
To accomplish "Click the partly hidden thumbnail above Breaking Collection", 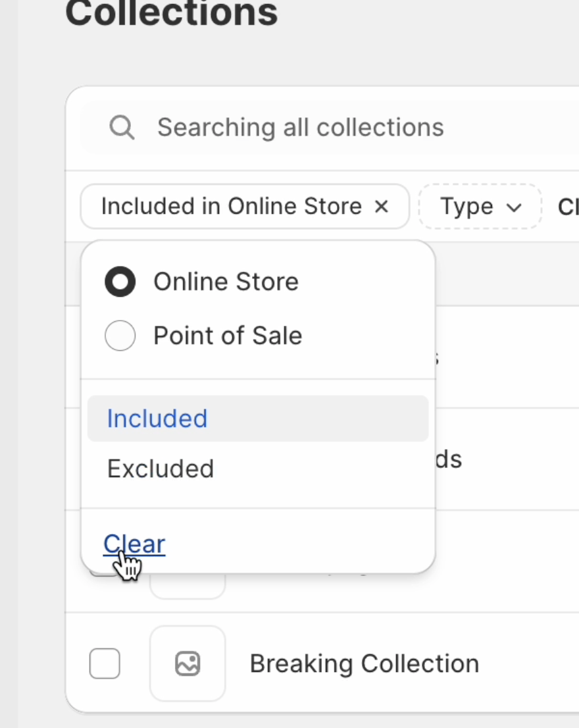I will tap(188, 586).
